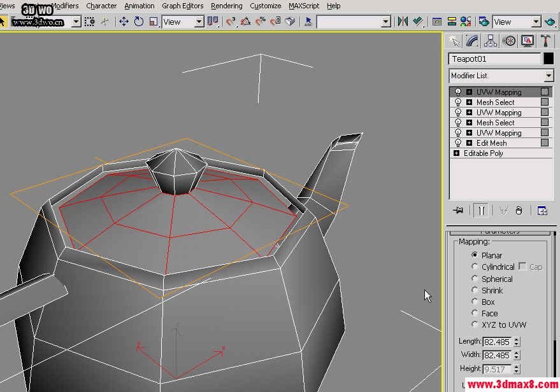The image size is (560, 392).
Task: Expand the highlighted UVW Mapping plus sign
Action: pyautogui.click(x=470, y=92)
